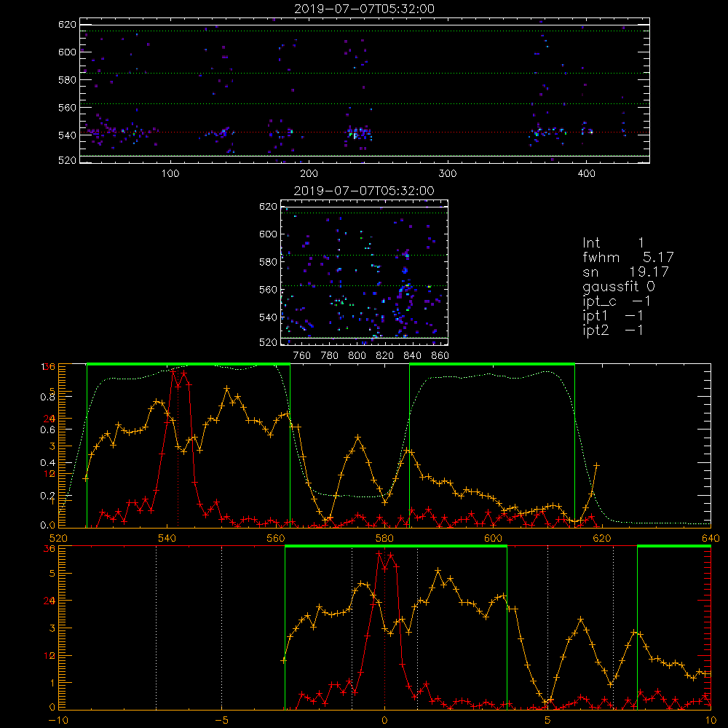Screen dimensions: 728x728
Task: Click x-axis label 300 on top plot
Action: 448,174
